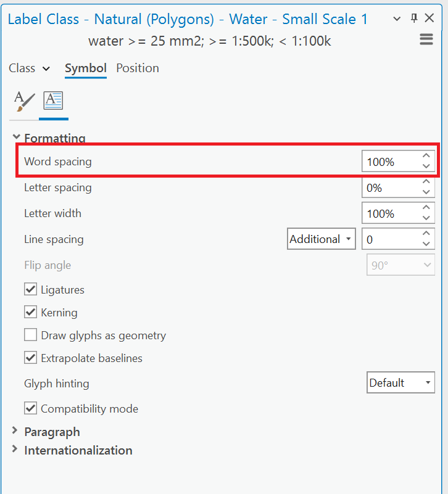448x494 pixels.
Task: Open the pane options hamburger menu
Action: coord(426,39)
